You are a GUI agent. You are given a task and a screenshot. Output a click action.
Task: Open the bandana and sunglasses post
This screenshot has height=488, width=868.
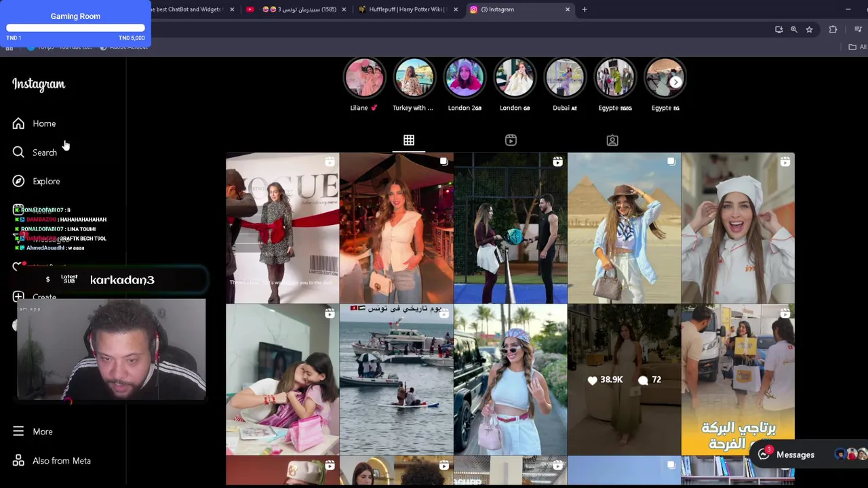pos(510,380)
